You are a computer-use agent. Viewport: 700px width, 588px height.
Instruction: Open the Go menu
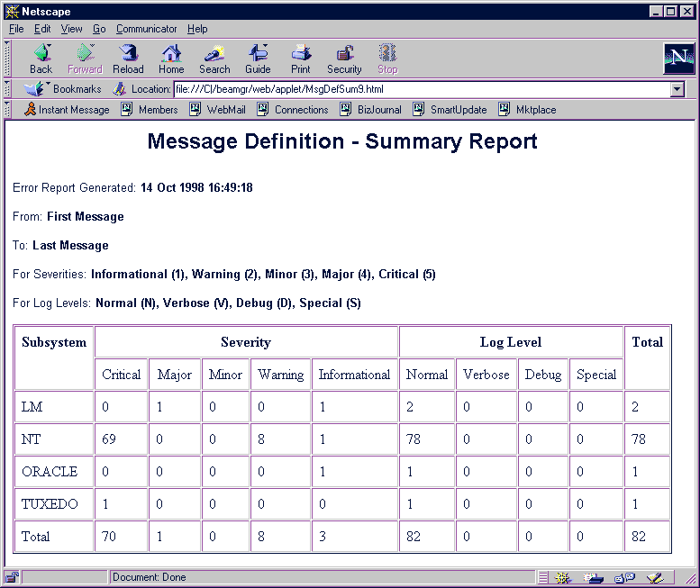[x=99, y=29]
